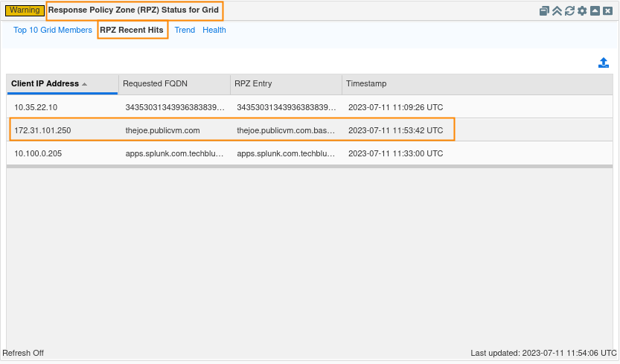Viewport: 620px width, 364px height.
Task: Collapse widget with up-triangle icon
Action: point(595,11)
